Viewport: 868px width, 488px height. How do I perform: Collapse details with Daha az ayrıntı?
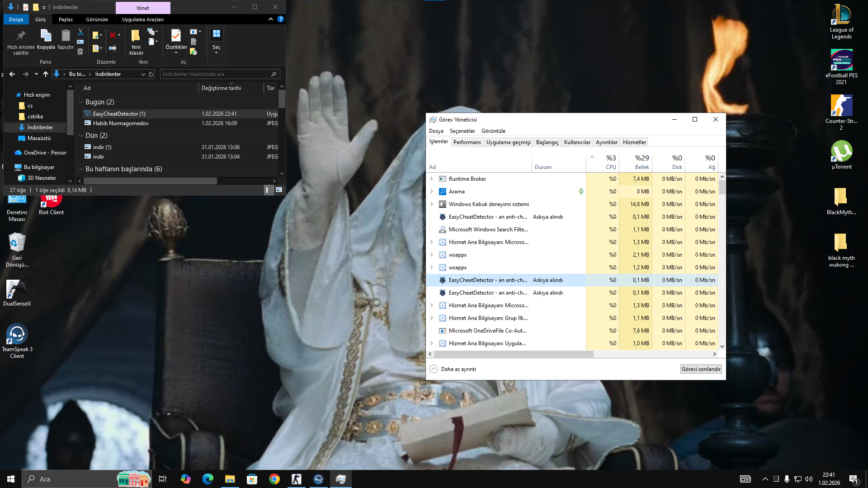(x=453, y=369)
